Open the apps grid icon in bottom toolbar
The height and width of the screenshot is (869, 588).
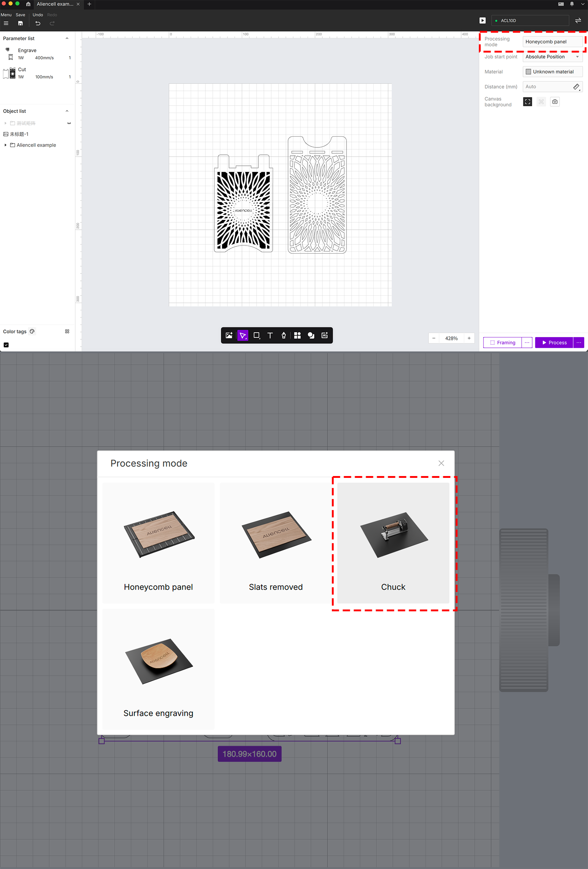coord(297,335)
